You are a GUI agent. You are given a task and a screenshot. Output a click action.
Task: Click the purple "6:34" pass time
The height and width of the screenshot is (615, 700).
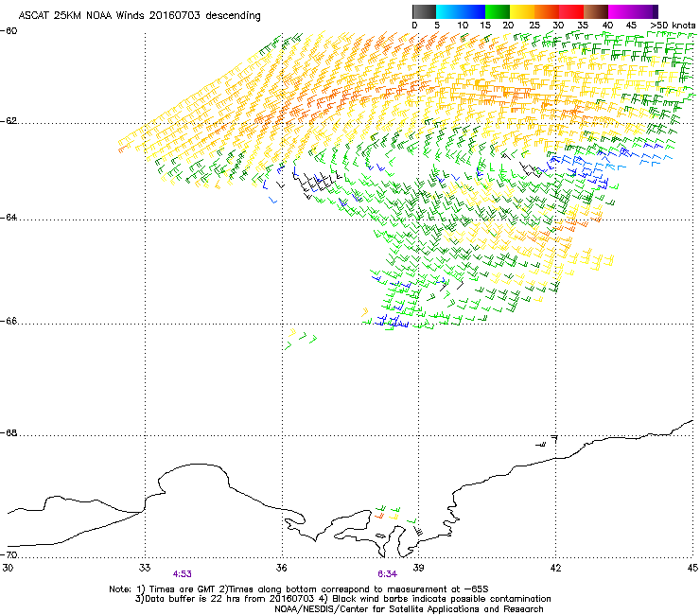click(387, 574)
